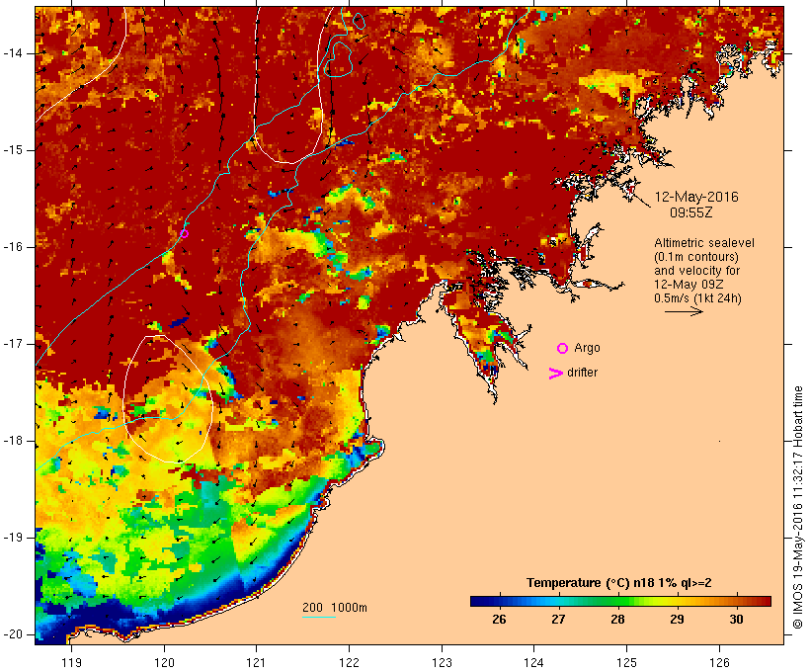Click the magenta drifter legend symbol
This screenshot has height=672, width=810.
point(555,374)
